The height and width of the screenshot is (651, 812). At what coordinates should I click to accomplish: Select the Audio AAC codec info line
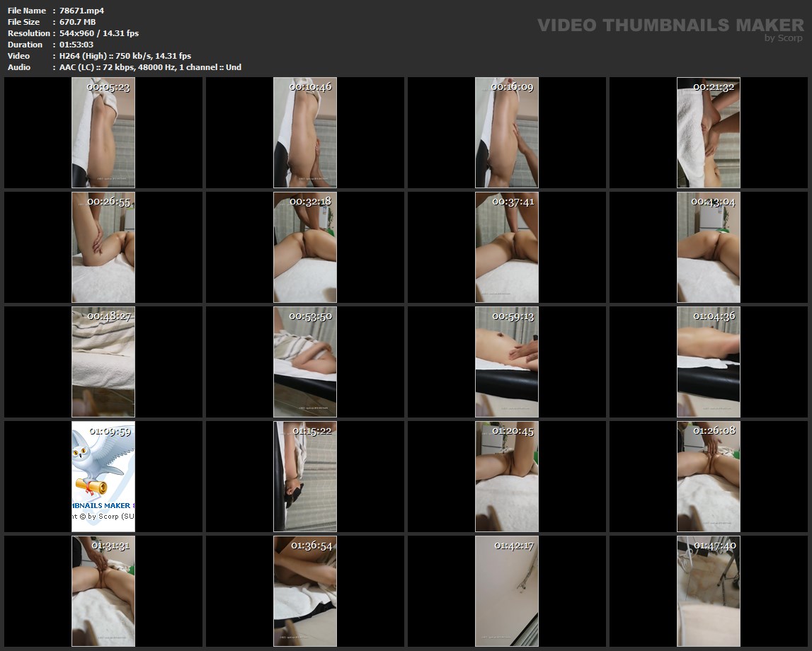(x=150, y=67)
